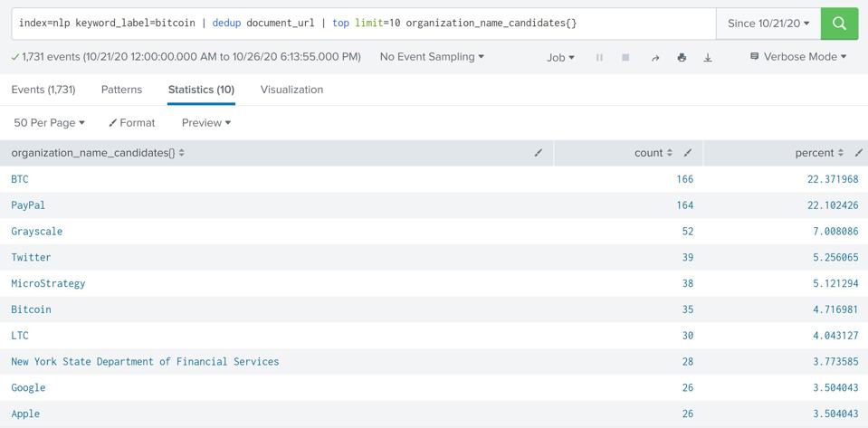Click percent 3.504043 in the Google row
The height and width of the screenshot is (428, 868).
click(836, 387)
